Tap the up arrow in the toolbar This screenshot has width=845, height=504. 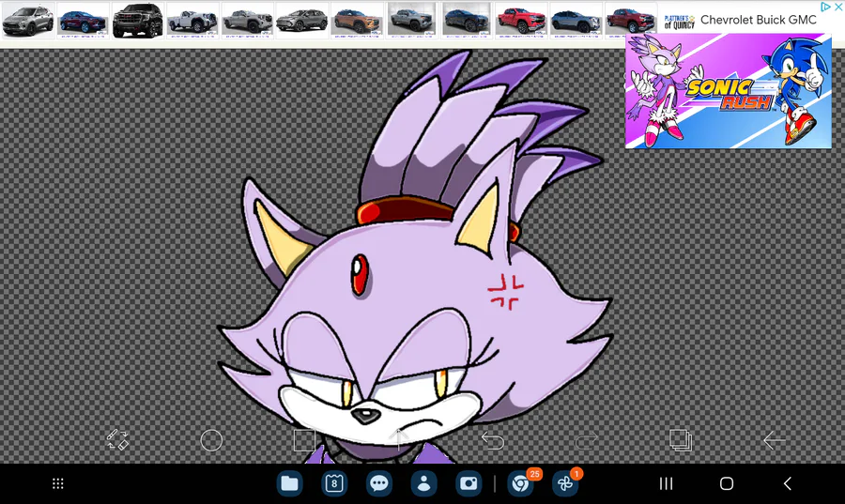point(399,440)
